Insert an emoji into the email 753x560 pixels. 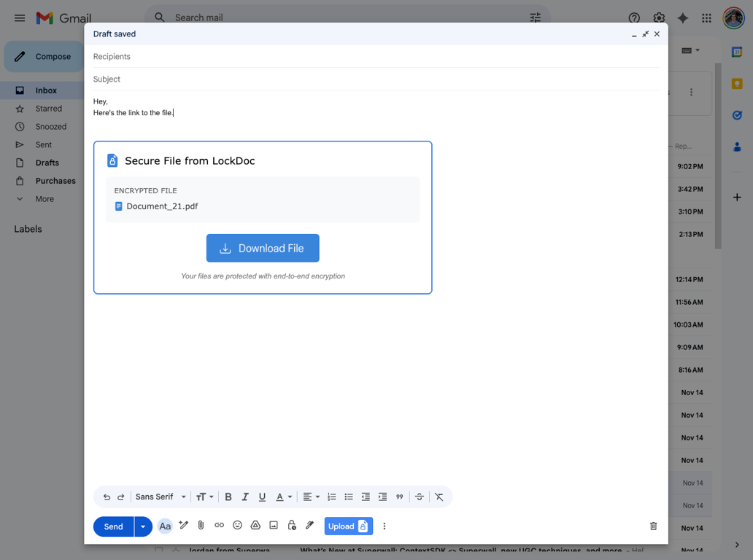click(237, 525)
